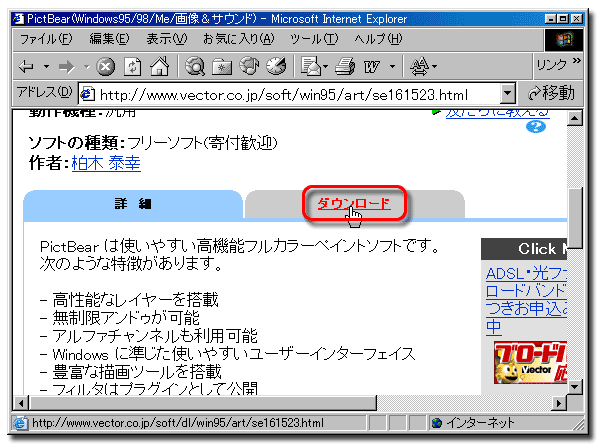This screenshot has width=600, height=448.
Task: Open the Favorites folder icon
Action: (222, 67)
